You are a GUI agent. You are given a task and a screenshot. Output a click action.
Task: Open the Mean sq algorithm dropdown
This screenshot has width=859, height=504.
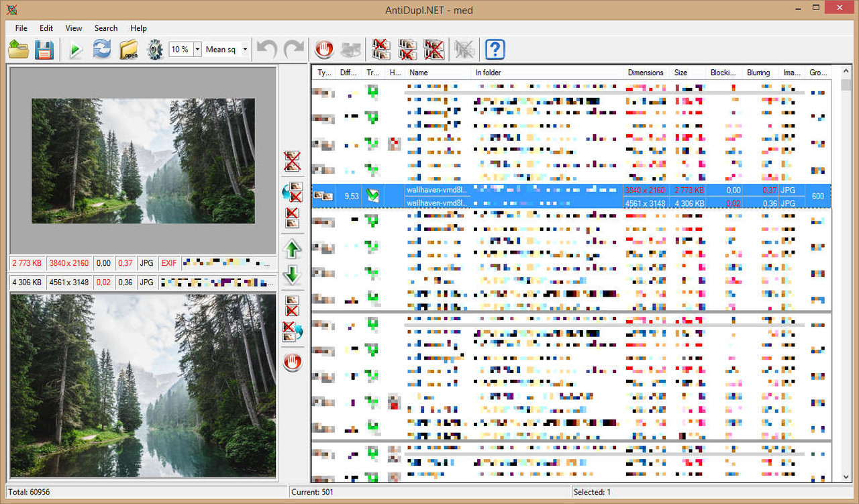pos(245,49)
